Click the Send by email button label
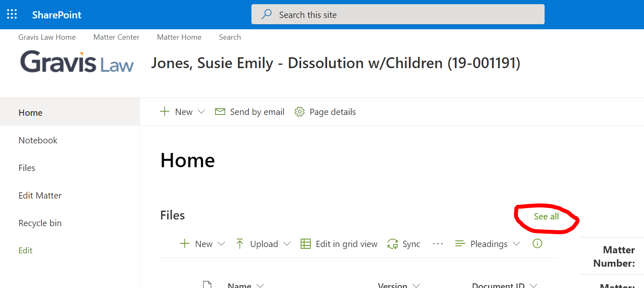Image resolution: width=644 pixels, height=288 pixels. click(257, 112)
